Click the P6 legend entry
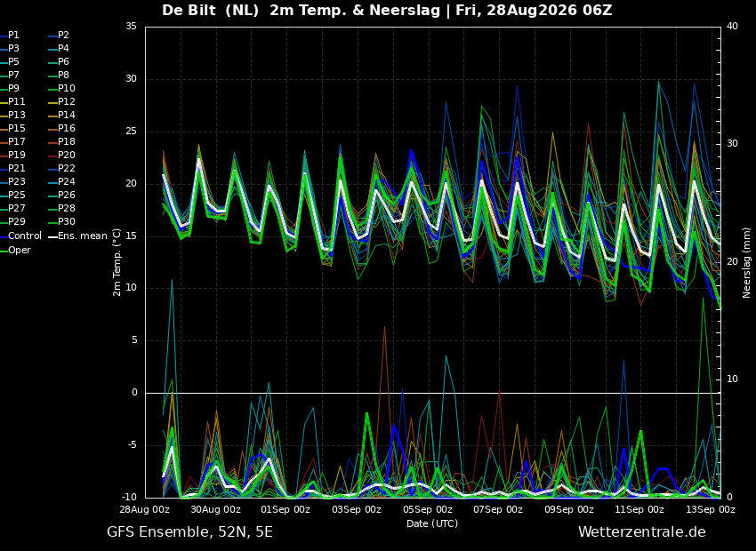This screenshot has height=551, width=756. (x=60, y=61)
